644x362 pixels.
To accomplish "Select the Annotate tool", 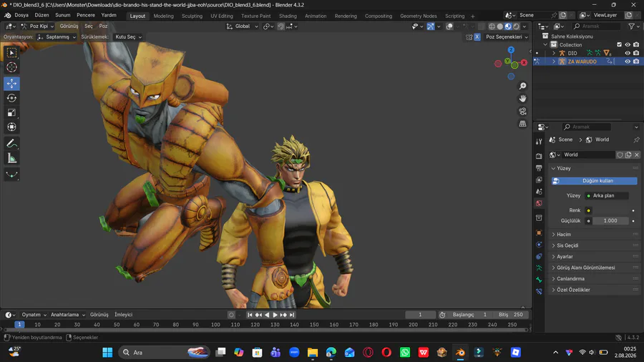I will click(11, 144).
